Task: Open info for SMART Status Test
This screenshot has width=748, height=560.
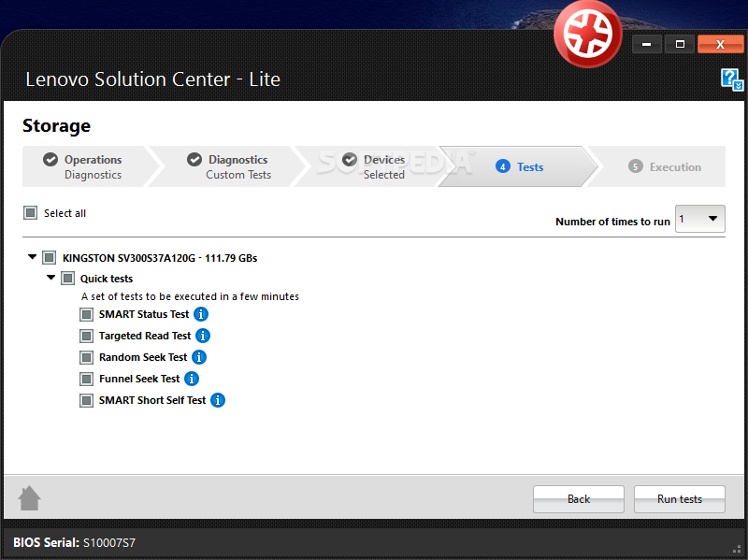Action: click(201, 314)
